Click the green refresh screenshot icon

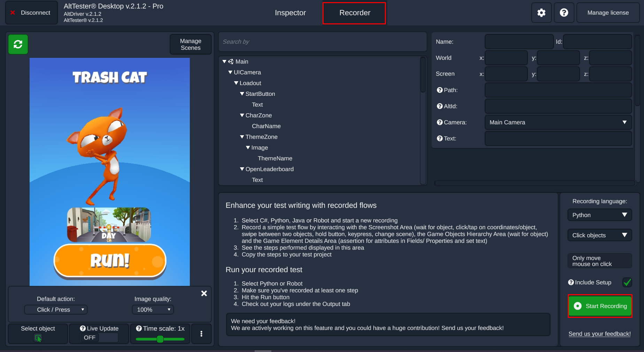[18, 44]
